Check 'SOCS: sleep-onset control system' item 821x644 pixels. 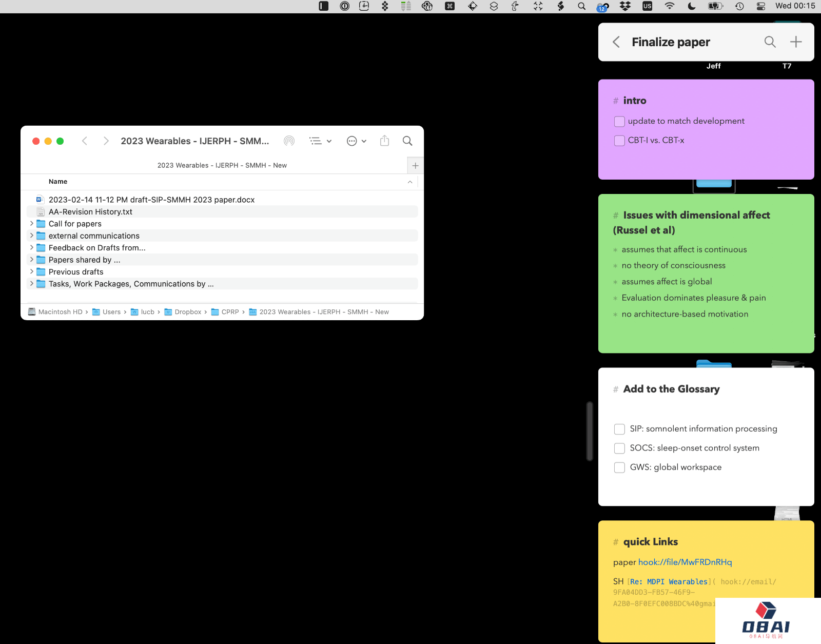pos(619,448)
